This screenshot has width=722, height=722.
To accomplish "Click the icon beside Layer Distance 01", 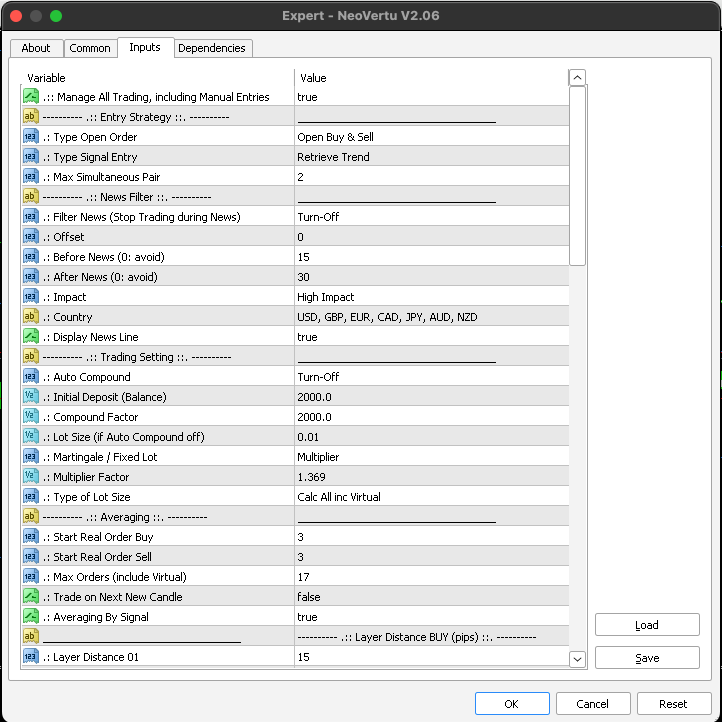I will (x=30, y=657).
